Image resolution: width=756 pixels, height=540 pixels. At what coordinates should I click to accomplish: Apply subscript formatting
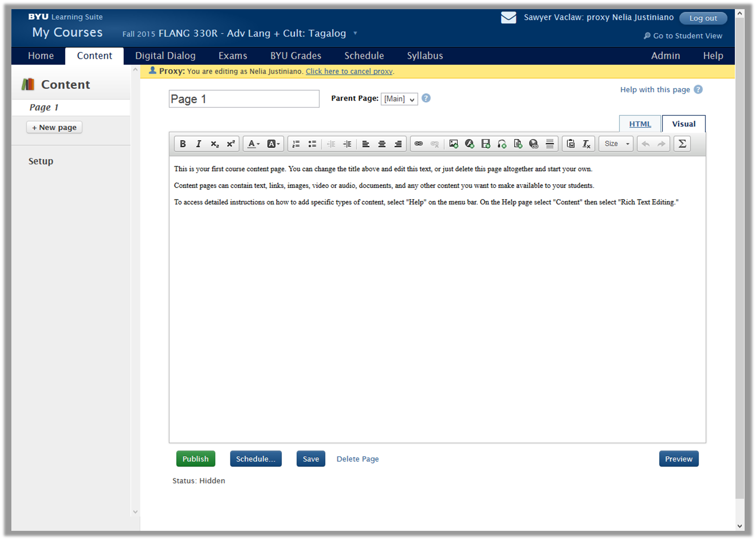click(x=214, y=144)
